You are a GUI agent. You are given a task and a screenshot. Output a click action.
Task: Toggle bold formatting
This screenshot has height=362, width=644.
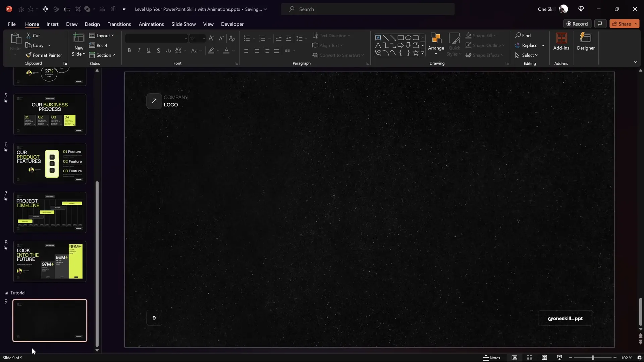[x=129, y=50]
